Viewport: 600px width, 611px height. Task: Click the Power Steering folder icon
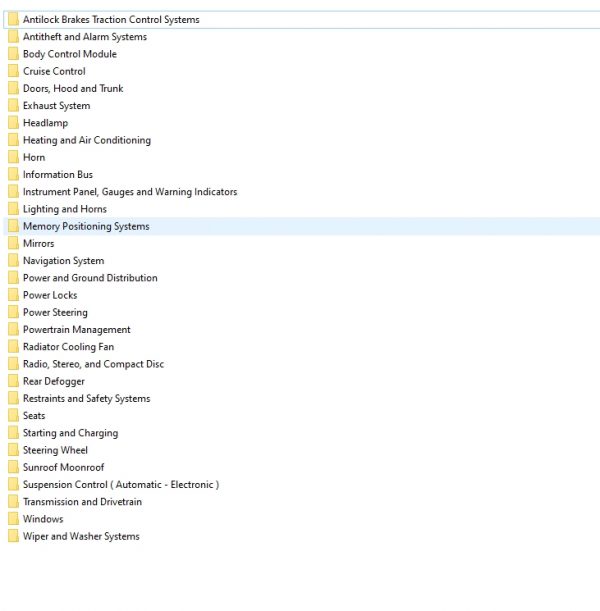tap(13, 312)
